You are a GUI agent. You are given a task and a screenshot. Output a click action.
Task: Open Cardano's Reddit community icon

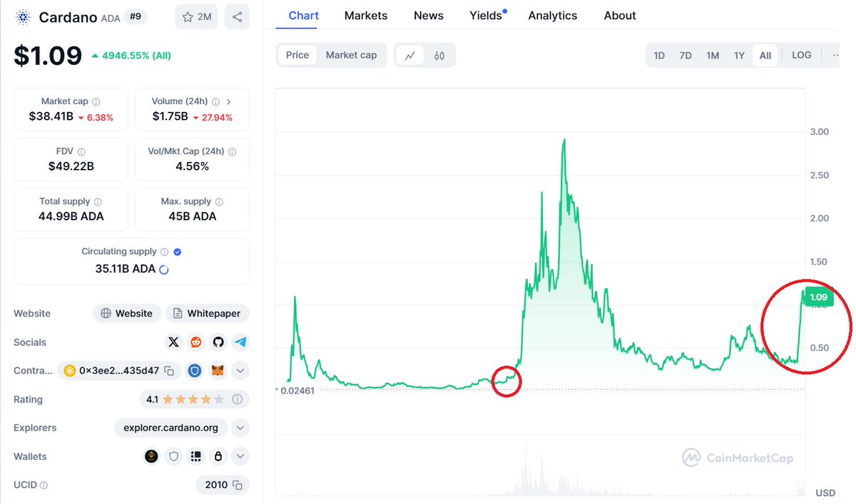click(x=195, y=342)
